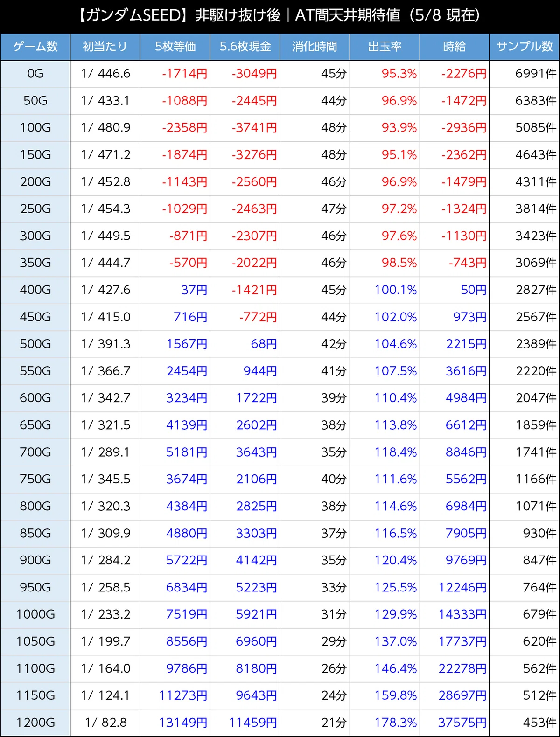This screenshot has width=560, height=737.
Task: Click the 3814件 sample count
Action: tap(536, 209)
